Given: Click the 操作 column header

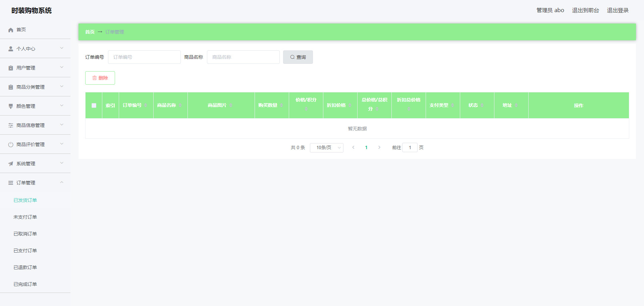Looking at the screenshot, I should (579, 105).
